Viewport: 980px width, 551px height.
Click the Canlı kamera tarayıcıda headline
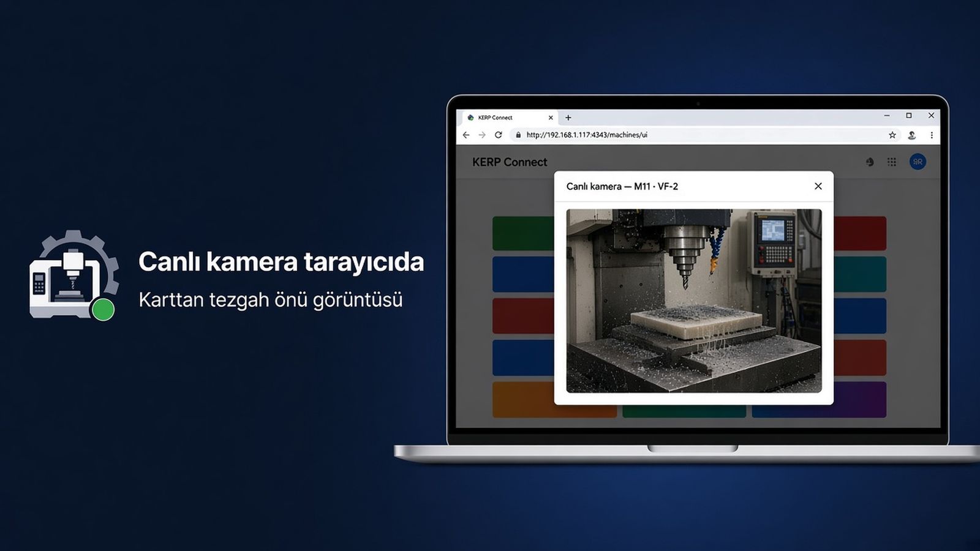281,261
